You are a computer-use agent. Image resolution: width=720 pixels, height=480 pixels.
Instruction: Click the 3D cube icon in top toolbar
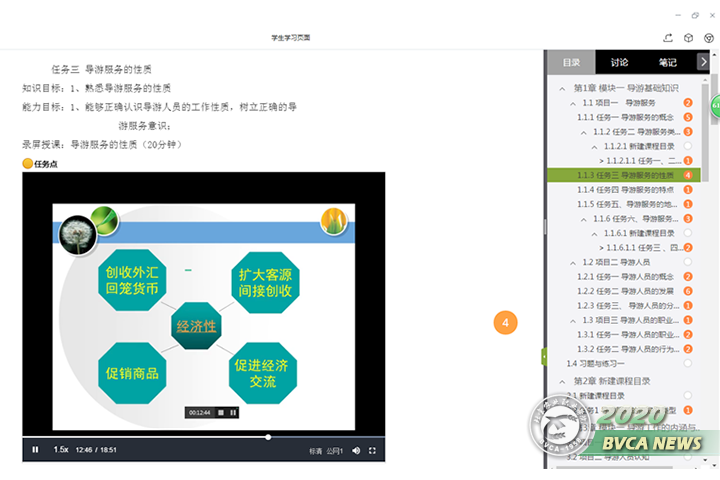point(688,37)
